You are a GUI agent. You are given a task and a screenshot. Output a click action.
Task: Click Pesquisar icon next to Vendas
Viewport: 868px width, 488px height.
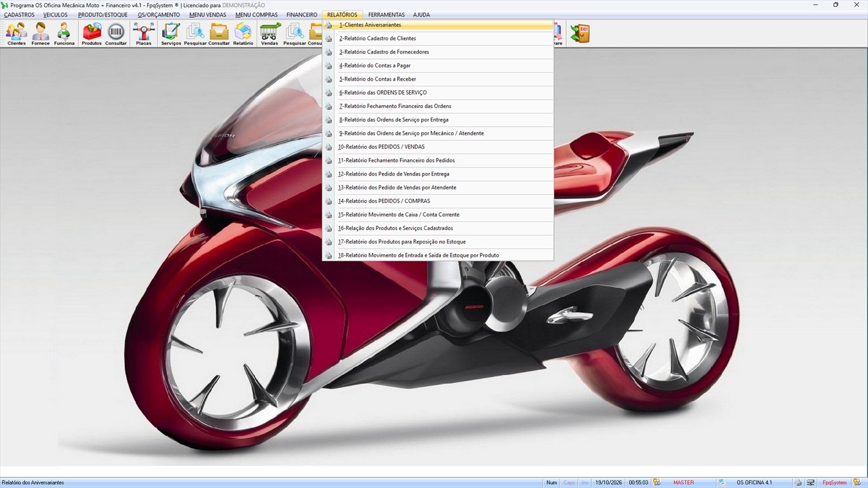(x=294, y=34)
